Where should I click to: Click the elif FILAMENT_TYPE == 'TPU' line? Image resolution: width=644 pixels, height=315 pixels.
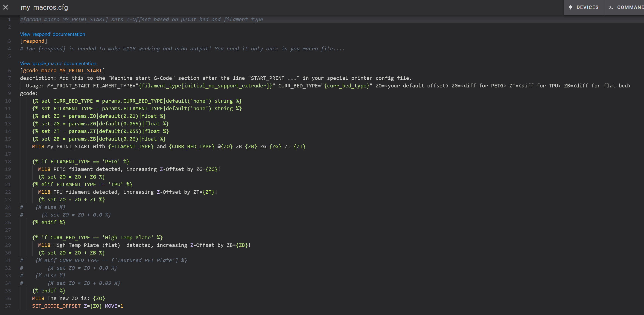pos(82,185)
